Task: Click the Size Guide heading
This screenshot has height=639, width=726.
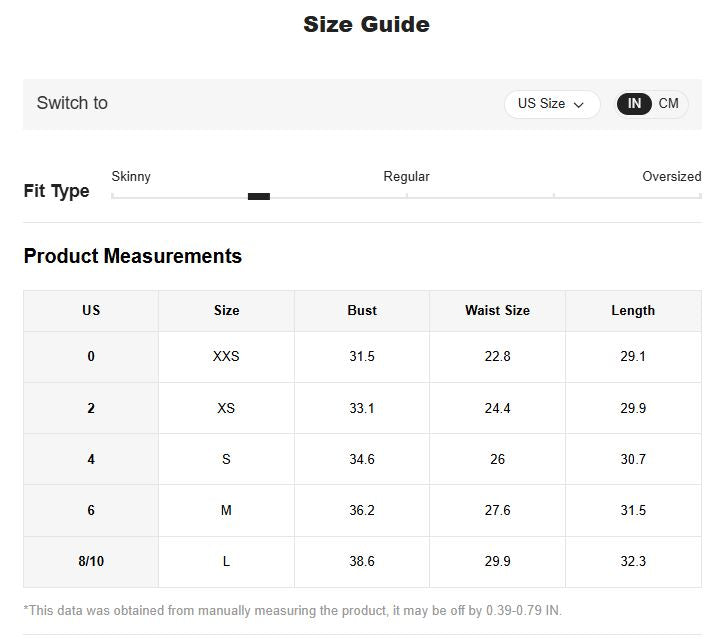Action: pos(366,25)
